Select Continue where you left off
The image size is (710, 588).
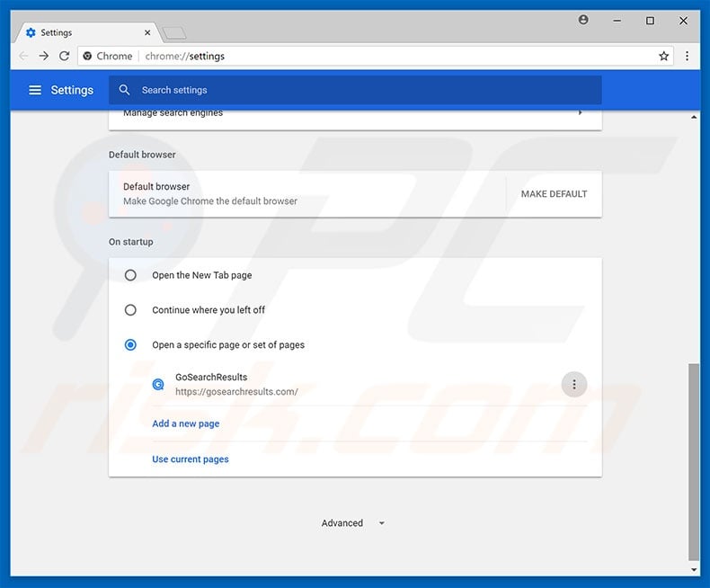(130, 310)
